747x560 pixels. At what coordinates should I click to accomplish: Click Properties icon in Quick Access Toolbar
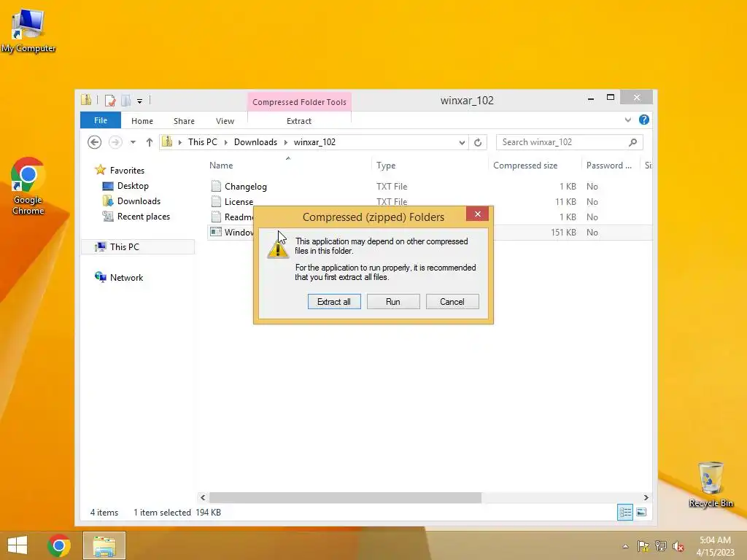click(110, 101)
